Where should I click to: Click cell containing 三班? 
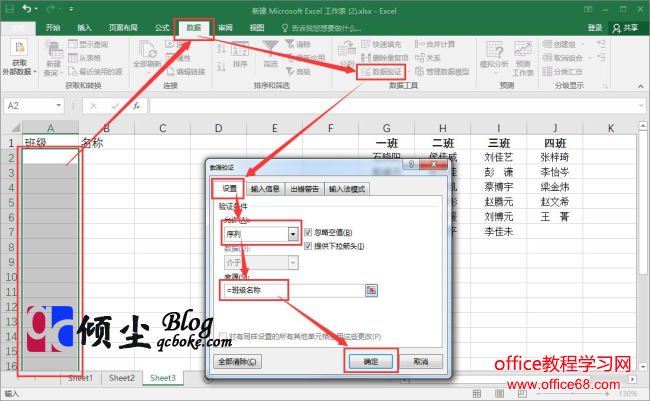click(499, 143)
